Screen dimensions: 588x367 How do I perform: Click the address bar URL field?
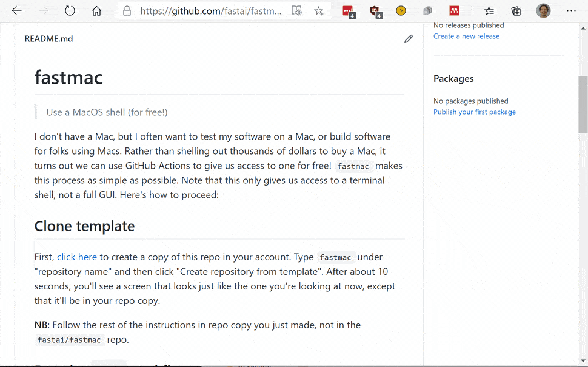coord(210,11)
